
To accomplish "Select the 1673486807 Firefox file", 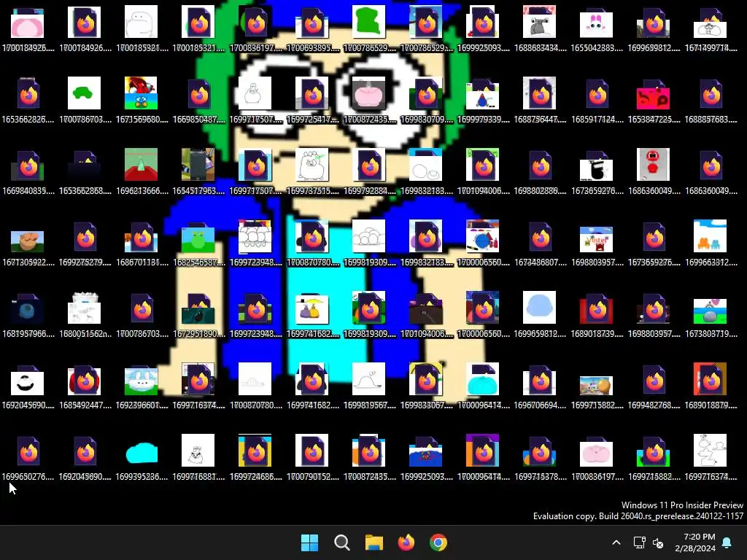I will (x=541, y=236).
